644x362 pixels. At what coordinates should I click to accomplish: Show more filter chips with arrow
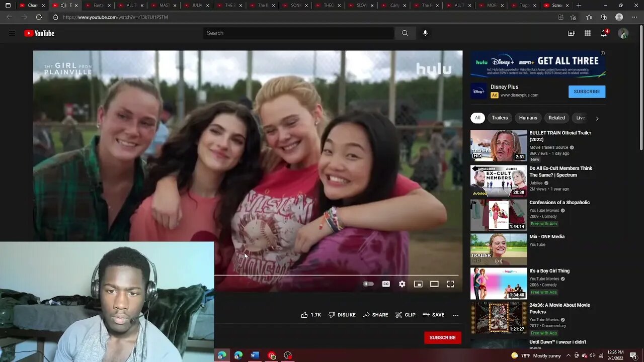597,118
